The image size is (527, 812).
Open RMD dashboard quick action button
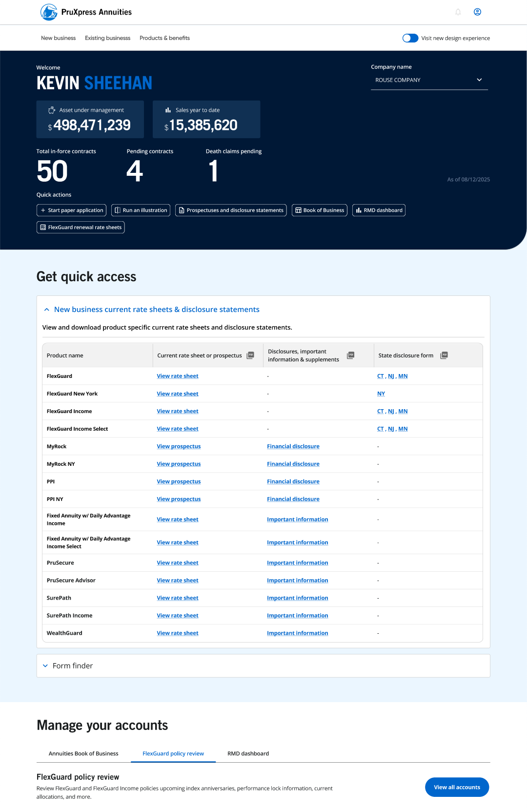[379, 210]
